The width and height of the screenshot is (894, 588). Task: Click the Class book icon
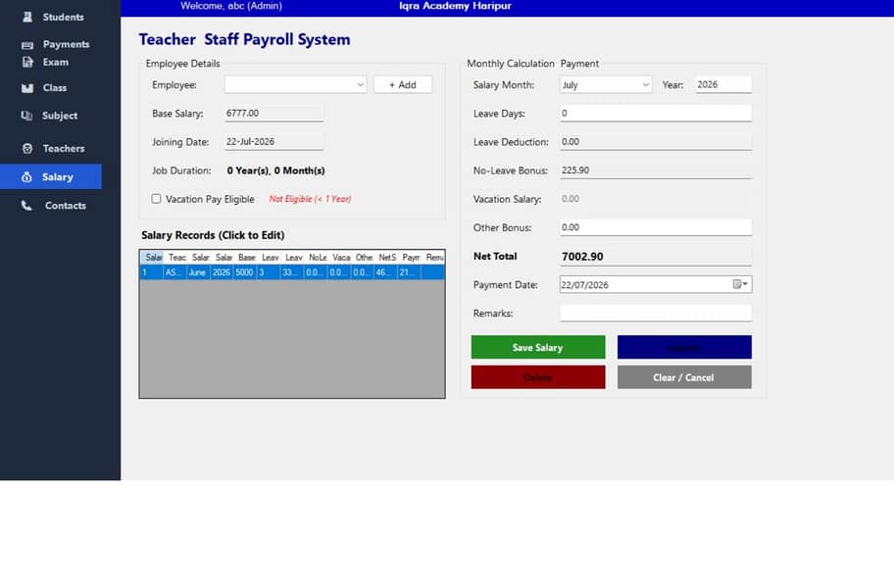pyautogui.click(x=26, y=88)
